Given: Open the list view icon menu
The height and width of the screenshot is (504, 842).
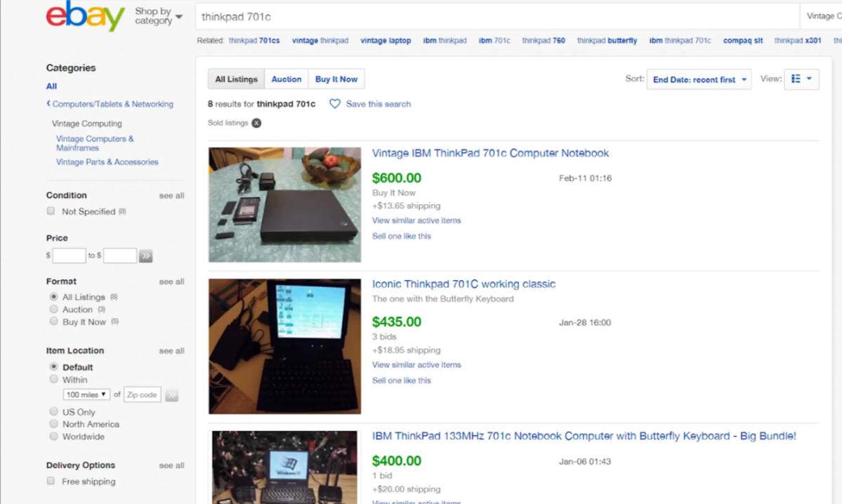Looking at the screenshot, I should [x=801, y=79].
